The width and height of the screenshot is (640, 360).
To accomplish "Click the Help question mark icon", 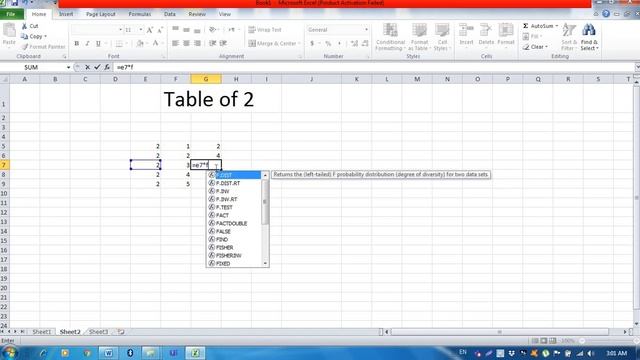I will pyautogui.click(x=606, y=14).
